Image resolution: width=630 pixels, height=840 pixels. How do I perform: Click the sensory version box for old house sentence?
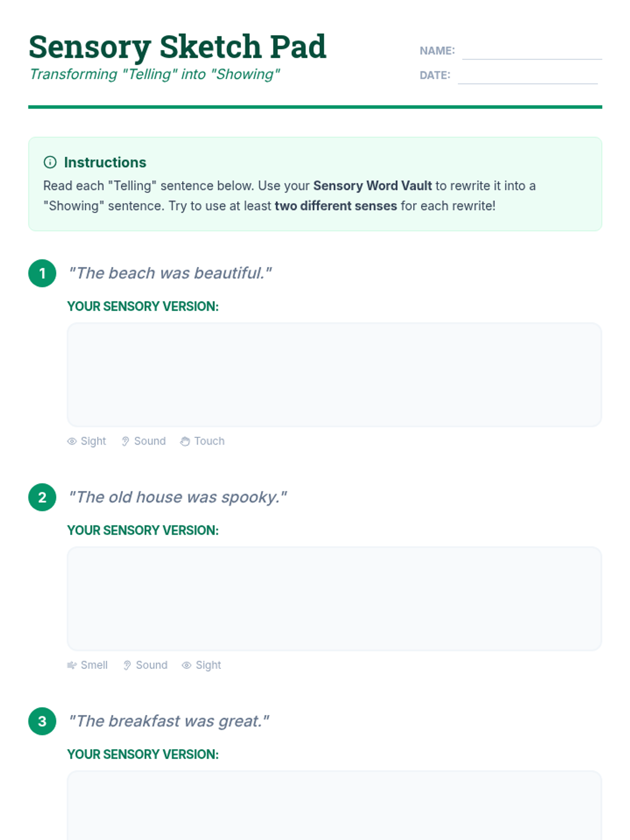click(334, 598)
